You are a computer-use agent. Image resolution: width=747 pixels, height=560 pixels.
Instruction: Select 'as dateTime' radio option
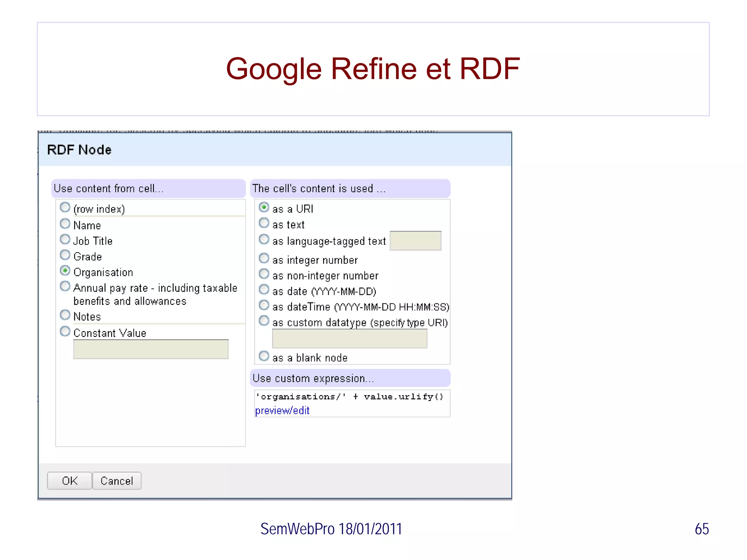point(264,305)
